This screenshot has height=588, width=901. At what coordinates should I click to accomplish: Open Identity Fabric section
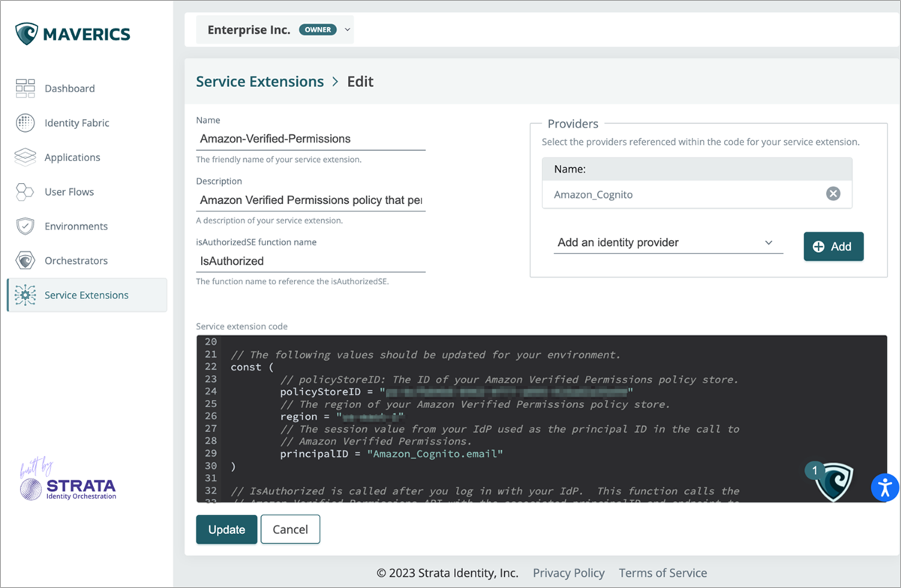click(x=77, y=123)
